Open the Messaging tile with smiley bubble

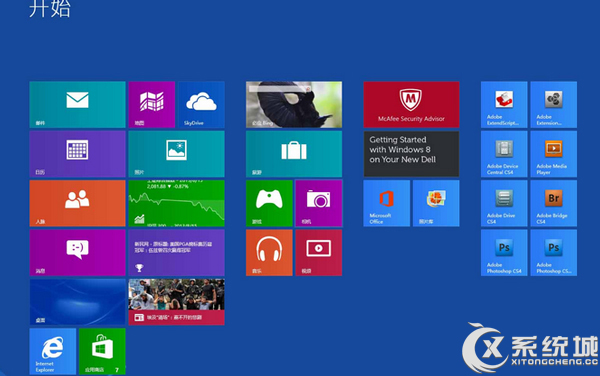click(77, 252)
